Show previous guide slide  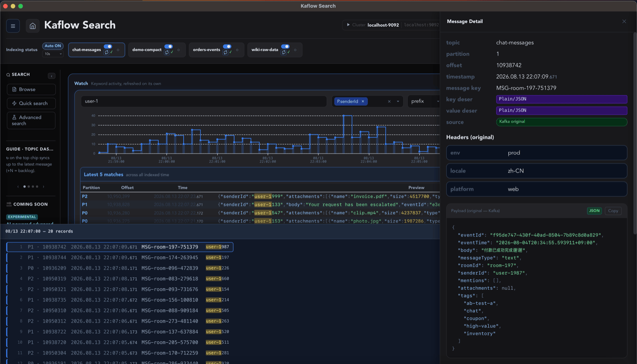click(18, 186)
